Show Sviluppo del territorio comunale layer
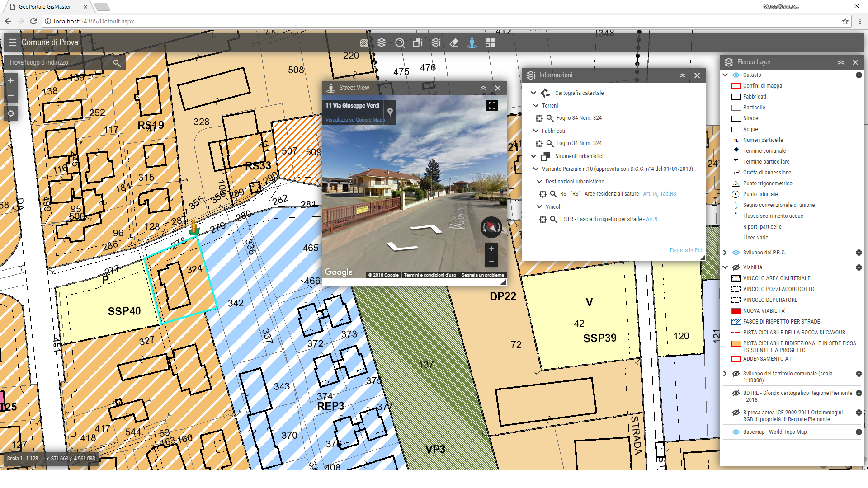This screenshot has width=868, height=488. [736, 374]
